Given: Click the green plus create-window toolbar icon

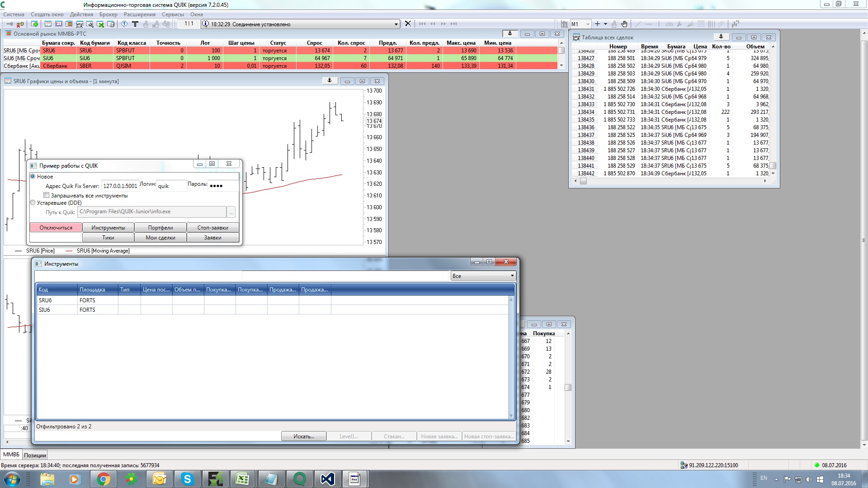Looking at the screenshot, I should [35, 24].
